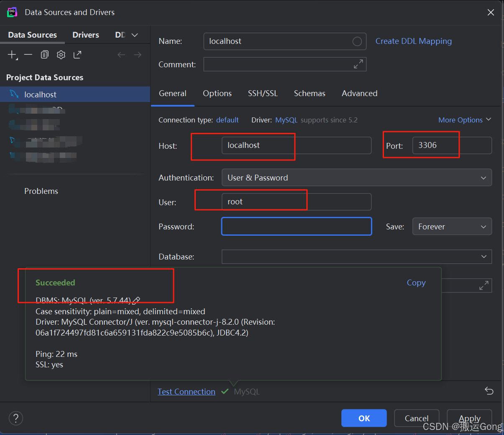Screen dimensions: 504x435
Task: Expand the Comment field with the arrows icon
Action: coord(358,64)
